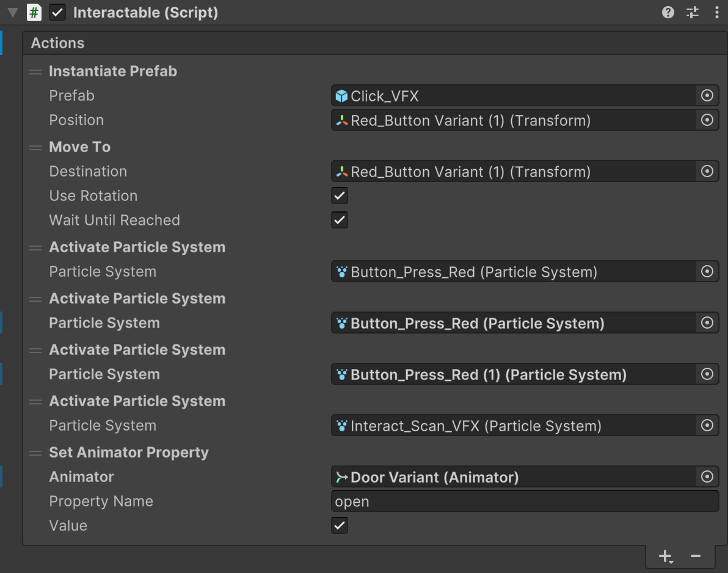Screen dimensions: 728x573
Task: Select the Click_VFX prefab reference field
Action: tap(513, 96)
